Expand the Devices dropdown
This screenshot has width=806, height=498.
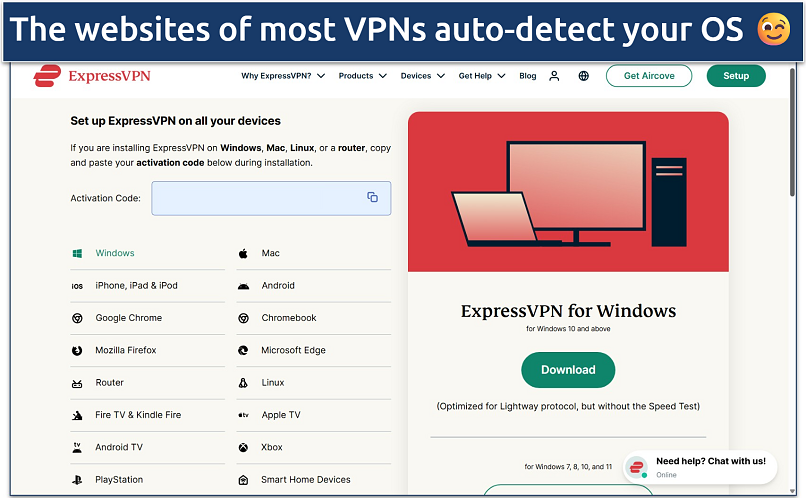click(420, 76)
